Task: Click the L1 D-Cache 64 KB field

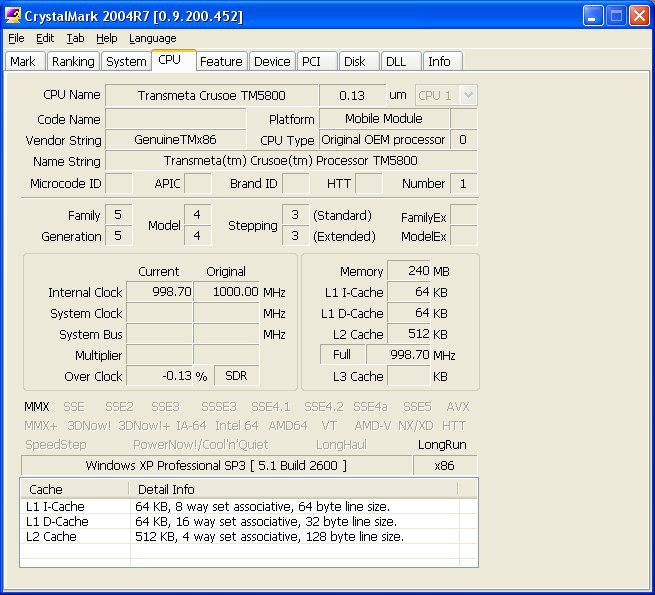Action: (x=409, y=313)
